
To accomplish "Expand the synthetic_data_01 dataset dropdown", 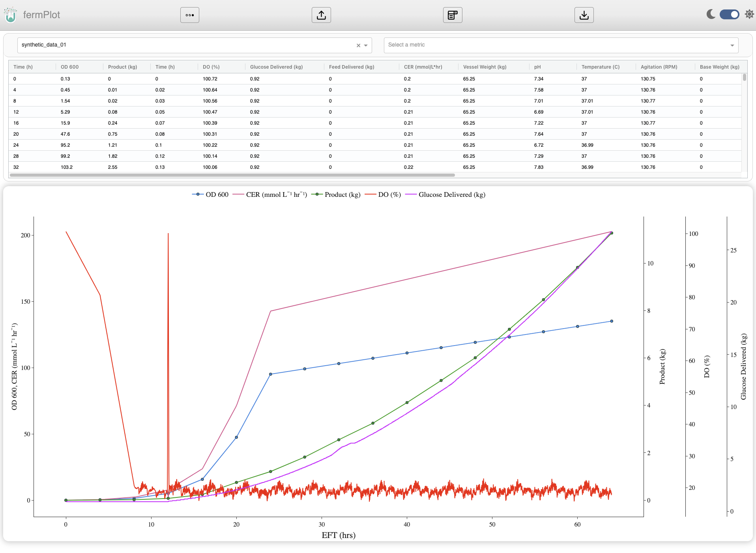I will tap(366, 45).
